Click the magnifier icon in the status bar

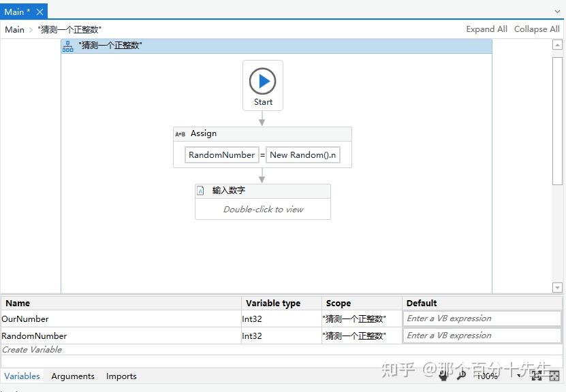click(461, 376)
